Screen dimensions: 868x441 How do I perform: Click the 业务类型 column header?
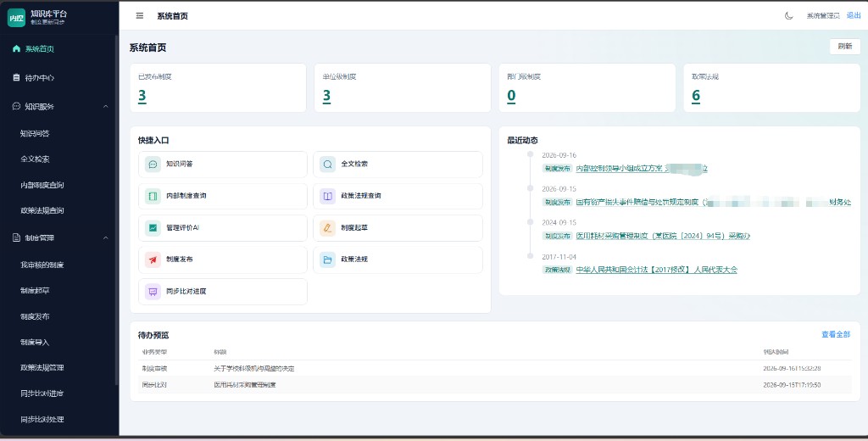(154, 352)
